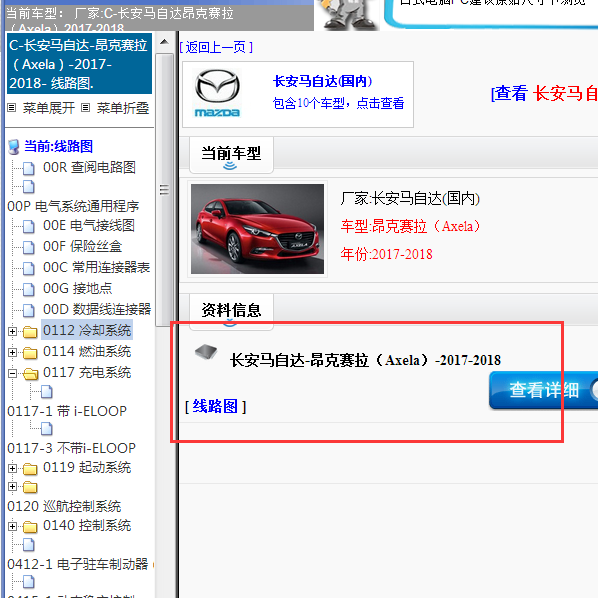
Task: Click the folder icon for 0112 冷却系统
Action: [30, 332]
